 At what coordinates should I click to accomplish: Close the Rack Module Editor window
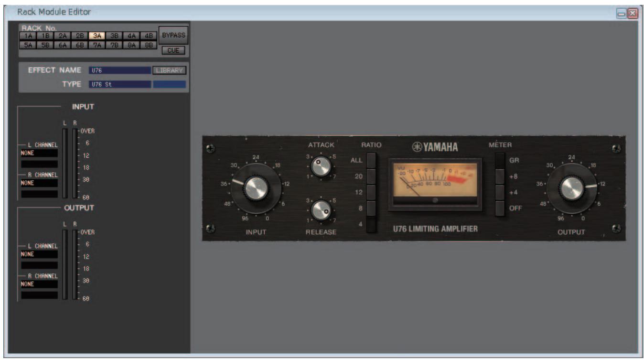coord(633,14)
